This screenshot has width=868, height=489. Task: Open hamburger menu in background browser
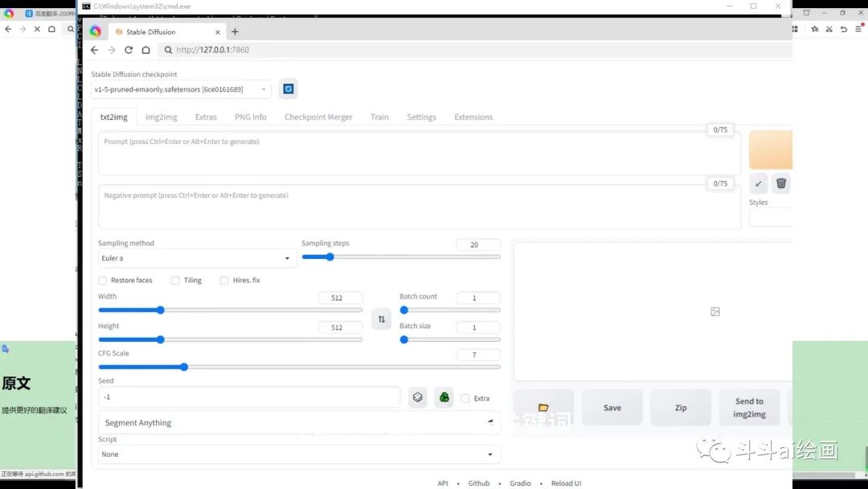(858, 29)
